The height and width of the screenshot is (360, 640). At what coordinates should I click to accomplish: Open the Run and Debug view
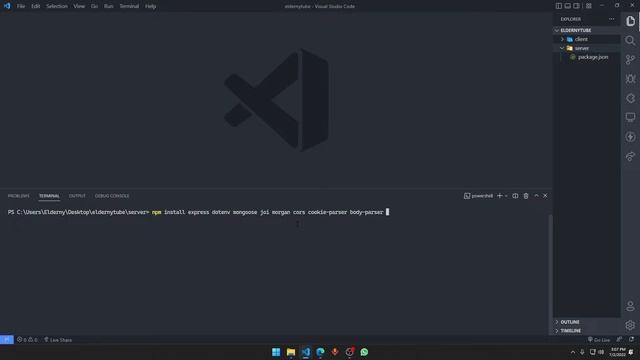pyautogui.click(x=630, y=79)
